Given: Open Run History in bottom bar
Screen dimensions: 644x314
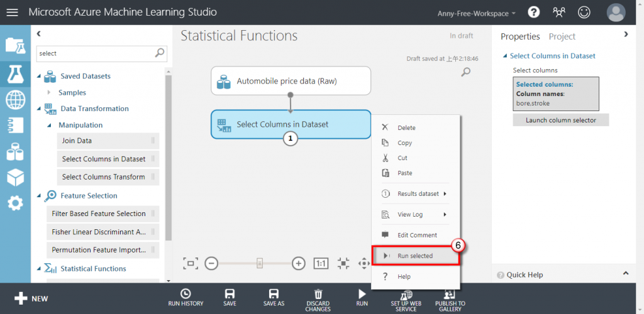Looking at the screenshot, I should (186, 298).
